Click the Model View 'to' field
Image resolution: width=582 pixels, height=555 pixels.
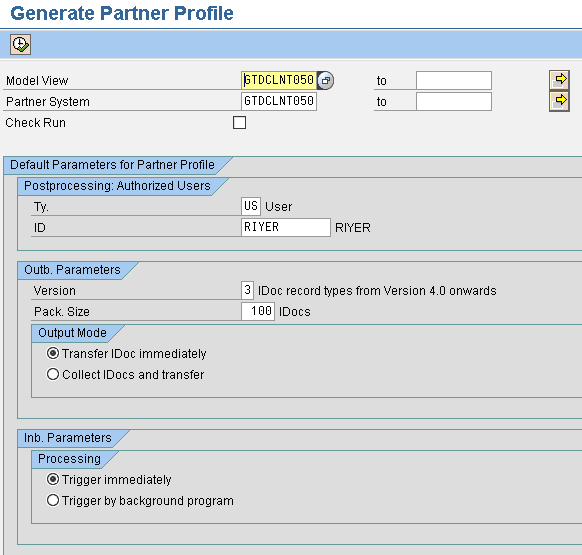(454, 80)
